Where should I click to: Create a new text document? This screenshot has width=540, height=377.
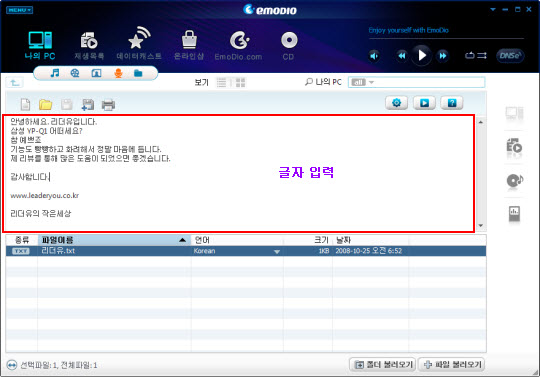[25, 105]
